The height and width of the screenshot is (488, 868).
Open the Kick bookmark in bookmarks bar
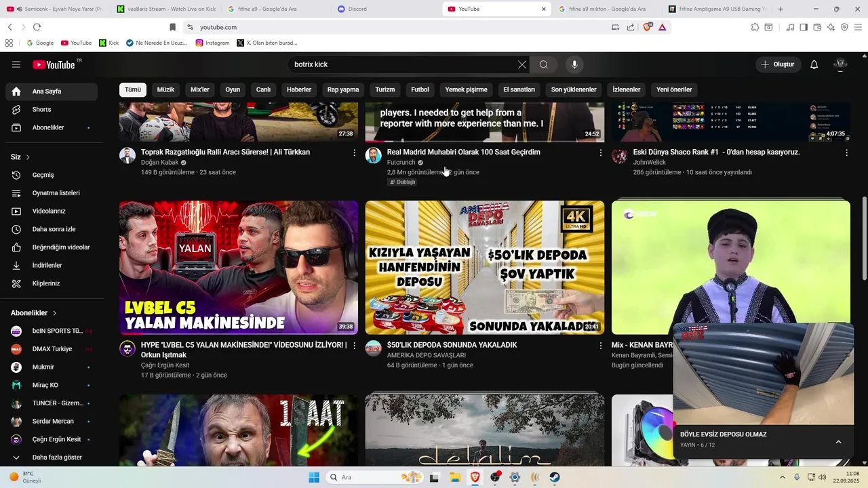pos(108,43)
